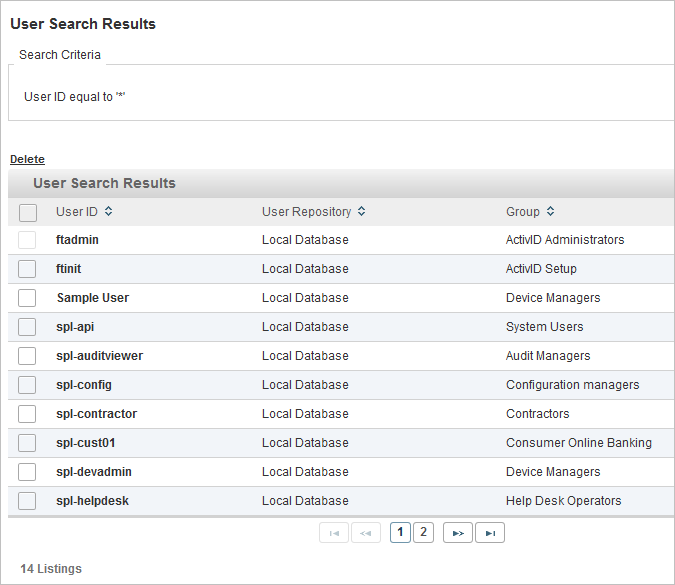Click ActivID Administrators group cell

click(x=565, y=240)
